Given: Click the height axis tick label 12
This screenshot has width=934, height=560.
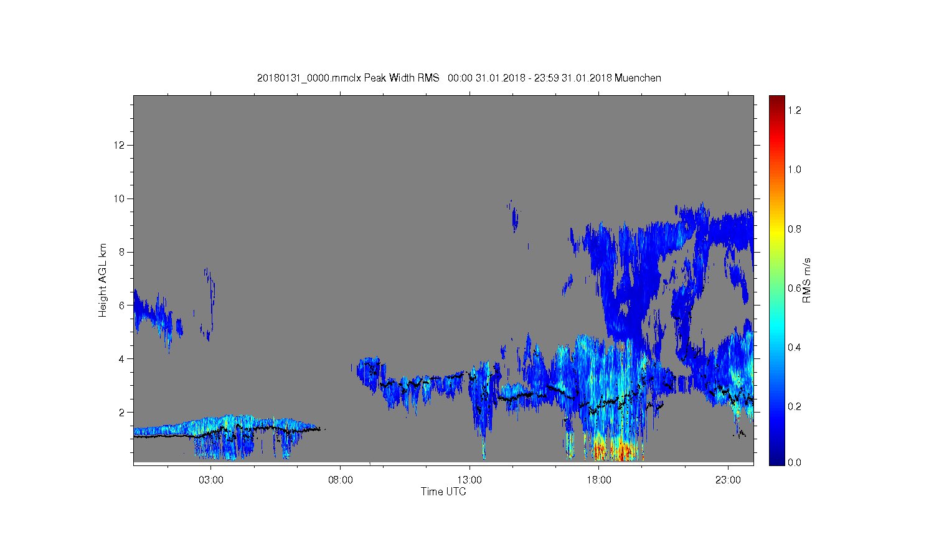Looking at the screenshot, I should click(120, 145).
